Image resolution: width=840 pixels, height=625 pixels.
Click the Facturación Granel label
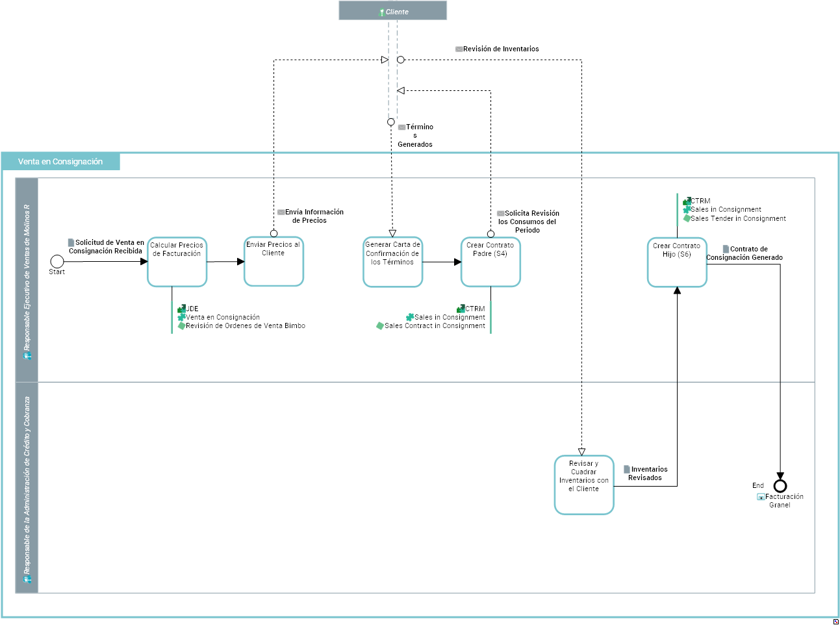coord(784,501)
